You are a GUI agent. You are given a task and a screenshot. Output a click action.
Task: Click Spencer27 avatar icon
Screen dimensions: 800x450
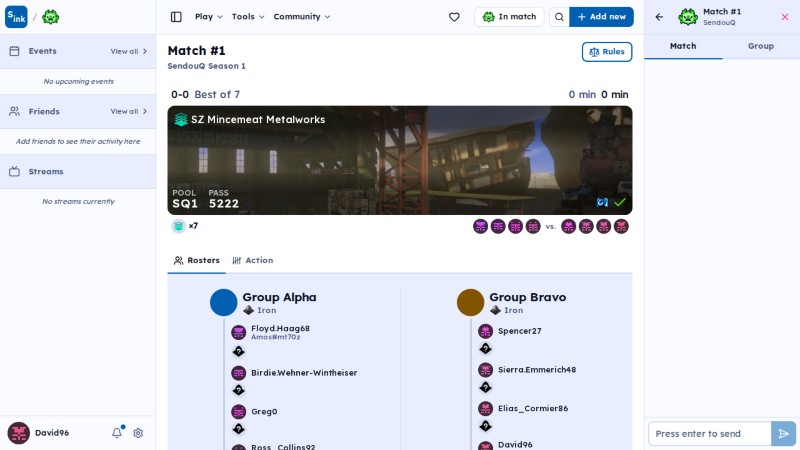(x=485, y=331)
